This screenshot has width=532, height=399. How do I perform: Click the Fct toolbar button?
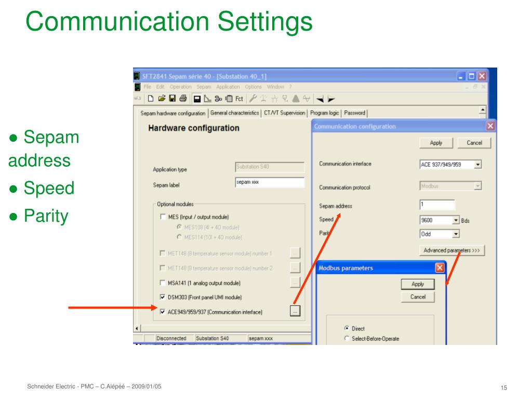pyautogui.click(x=239, y=99)
